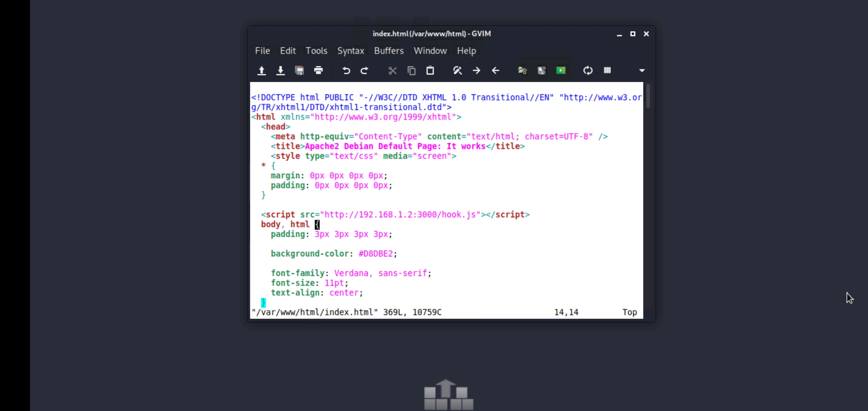Click the Print toolbar icon
Viewport: 868px width, 411px height.
coord(319,70)
